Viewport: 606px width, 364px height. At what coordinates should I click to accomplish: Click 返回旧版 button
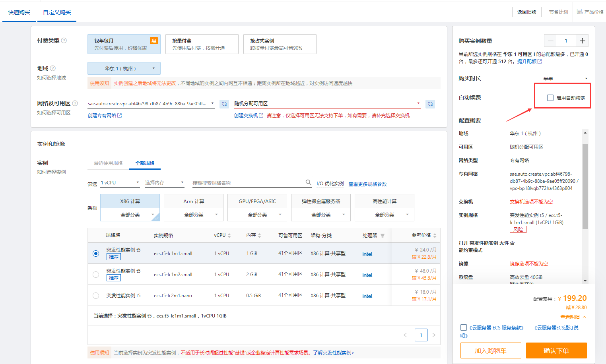click(x=526, y=12)
